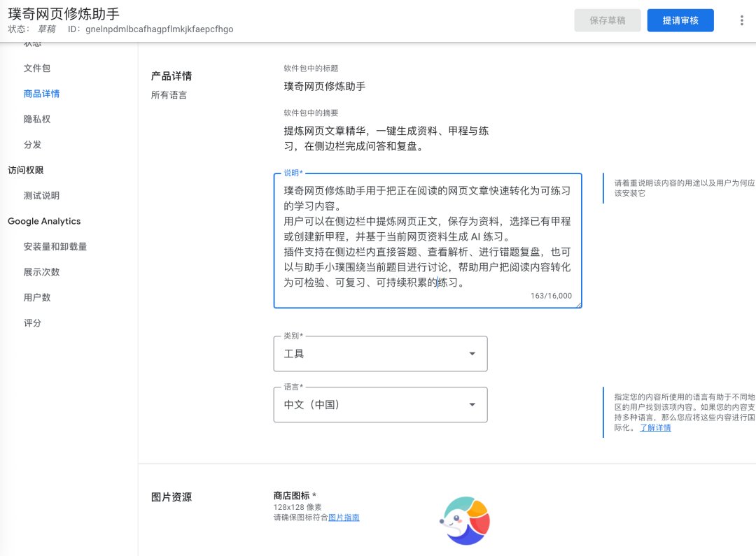
Task: Click the 128x128 像素 size text
Action: 297,507
